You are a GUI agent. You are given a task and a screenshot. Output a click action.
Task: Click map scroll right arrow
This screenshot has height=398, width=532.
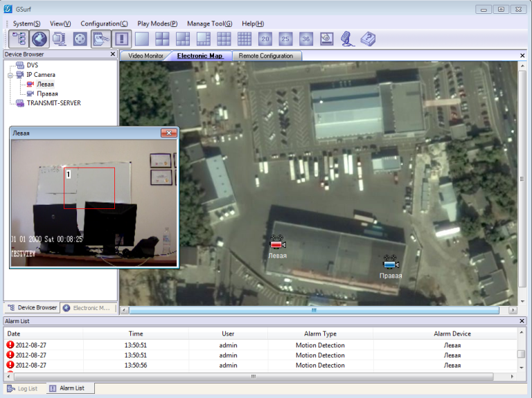pos(513,310)
